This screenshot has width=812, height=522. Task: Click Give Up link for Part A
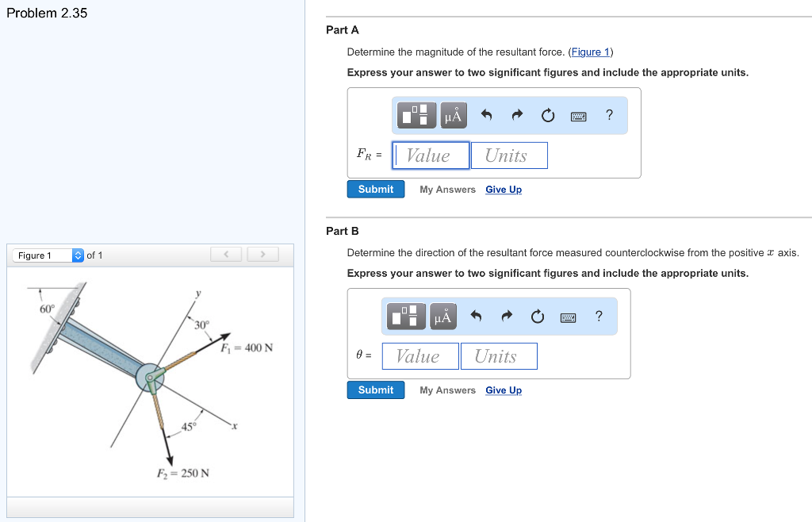[x=504, y=190]
